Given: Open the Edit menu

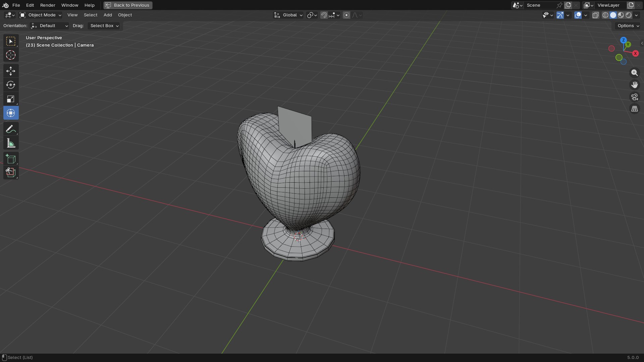Looking at the screenshot, I should point(30,5).
